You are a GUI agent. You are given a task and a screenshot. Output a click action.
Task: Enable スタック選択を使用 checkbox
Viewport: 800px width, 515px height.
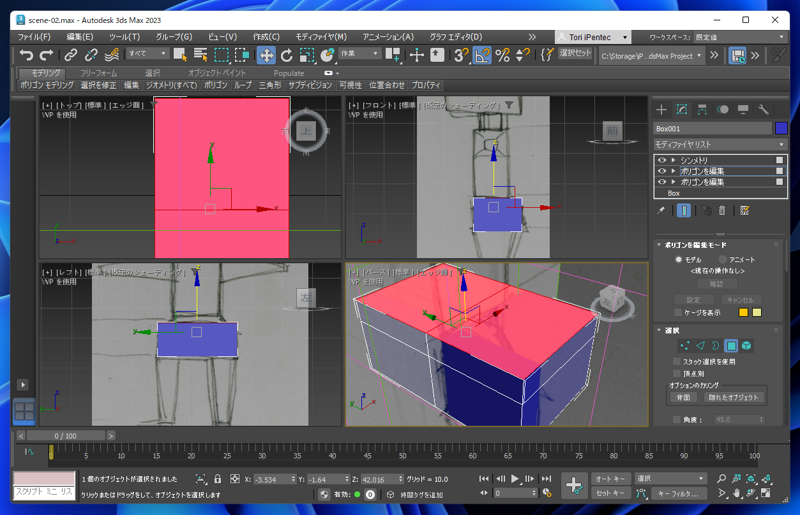[677, 361]
